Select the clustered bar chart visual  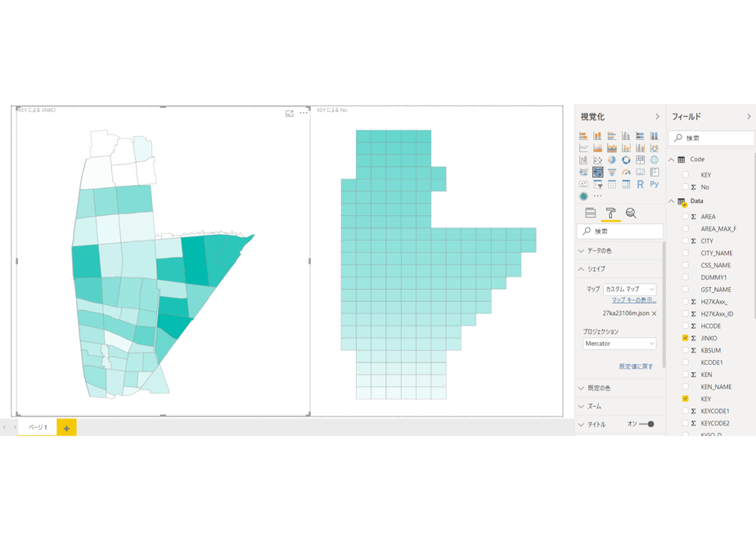(612, 136)
